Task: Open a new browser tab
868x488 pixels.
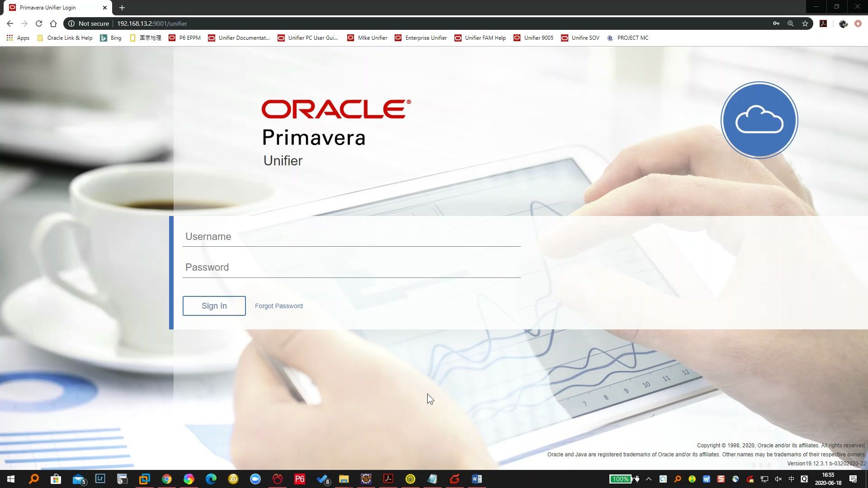Action: [x=122, y=8]
